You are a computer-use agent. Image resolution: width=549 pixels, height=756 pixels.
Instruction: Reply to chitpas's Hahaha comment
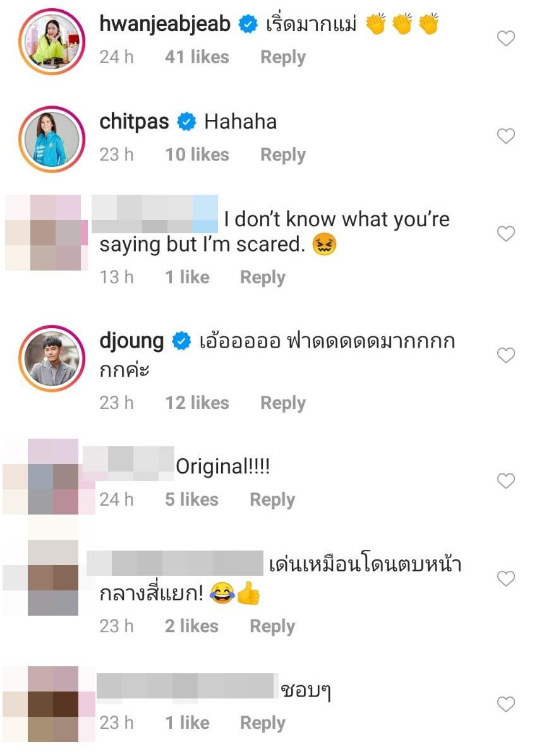pyautogui.click(x=282, y=155)
